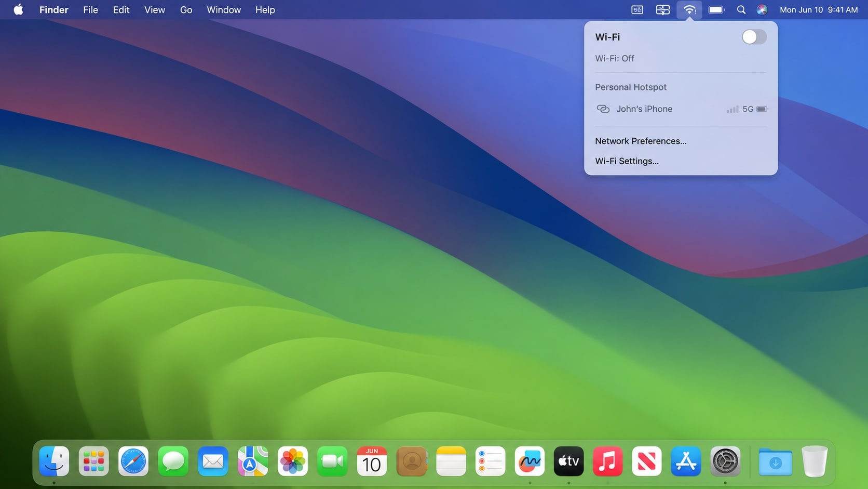This screenshot has width=868, height=489.
Task: Launch Notes from the Dock
Action: (451, 461)
